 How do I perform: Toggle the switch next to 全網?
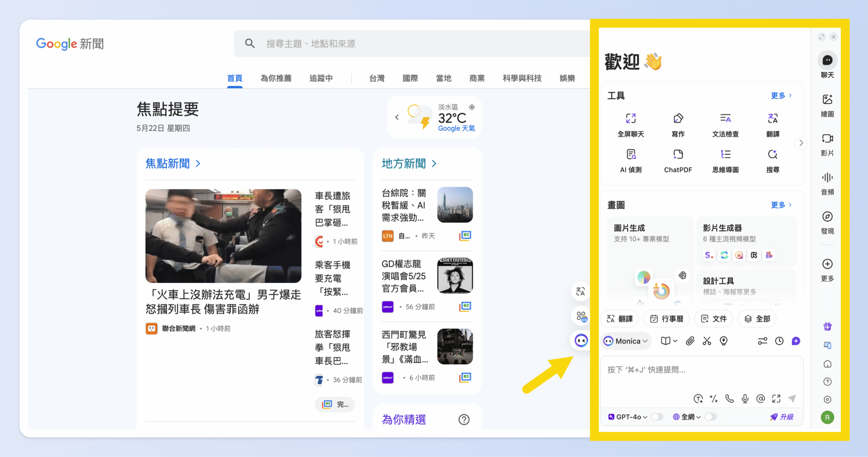pos(710,417)
